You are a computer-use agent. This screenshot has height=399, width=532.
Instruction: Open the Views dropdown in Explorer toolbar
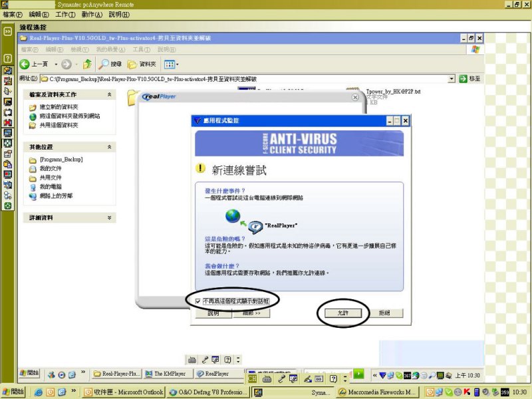pos(172,64)
